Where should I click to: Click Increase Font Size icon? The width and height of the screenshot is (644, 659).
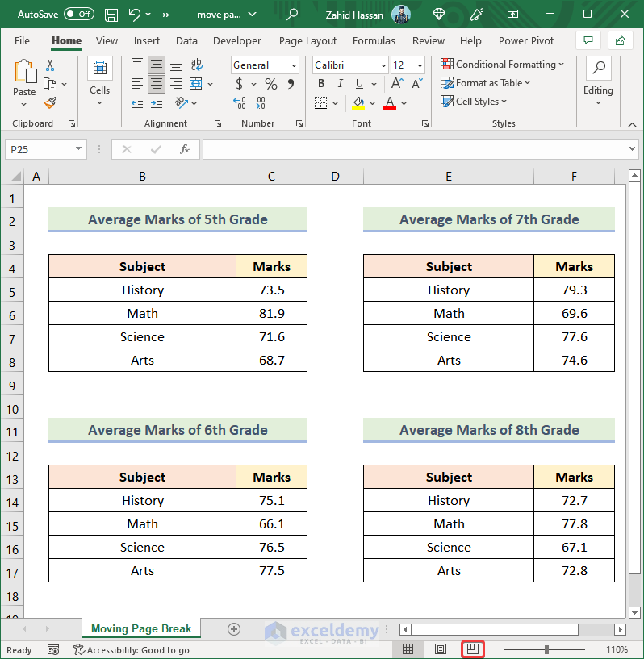tap(397, 84)
